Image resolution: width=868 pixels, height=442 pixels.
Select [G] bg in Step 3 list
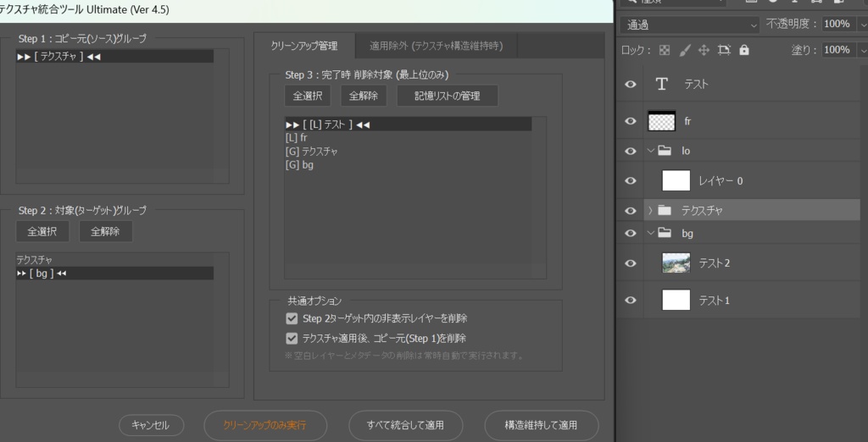408,165
